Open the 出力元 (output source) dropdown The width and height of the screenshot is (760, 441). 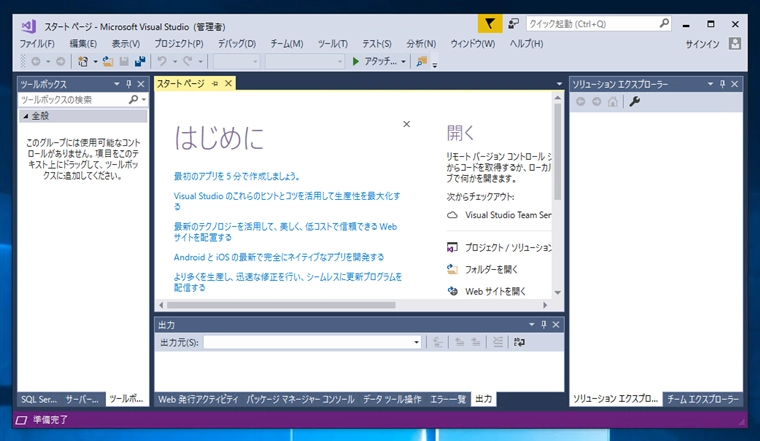(x=417, y=342)
